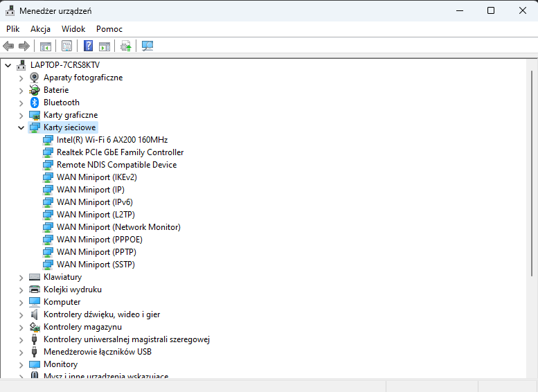Maximize the Menedżer urządzeń window
Screen dimensions: 538x392
point(491,10)
